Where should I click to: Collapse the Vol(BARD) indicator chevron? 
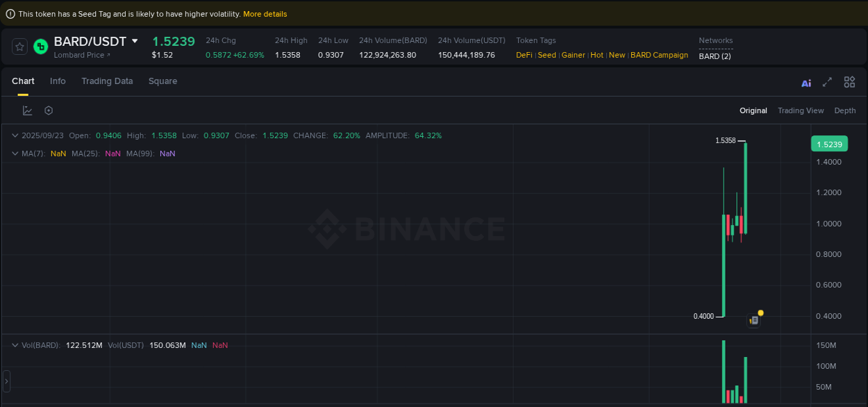click(x=15, y=345)
